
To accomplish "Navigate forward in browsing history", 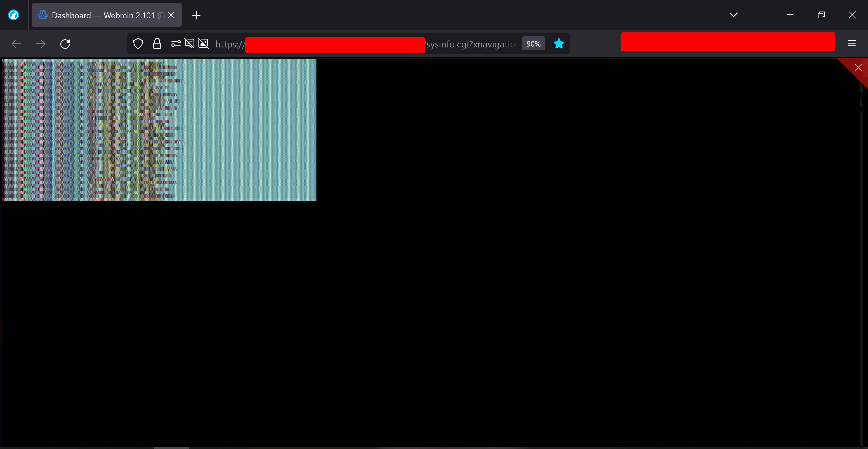I will [40, 44].
